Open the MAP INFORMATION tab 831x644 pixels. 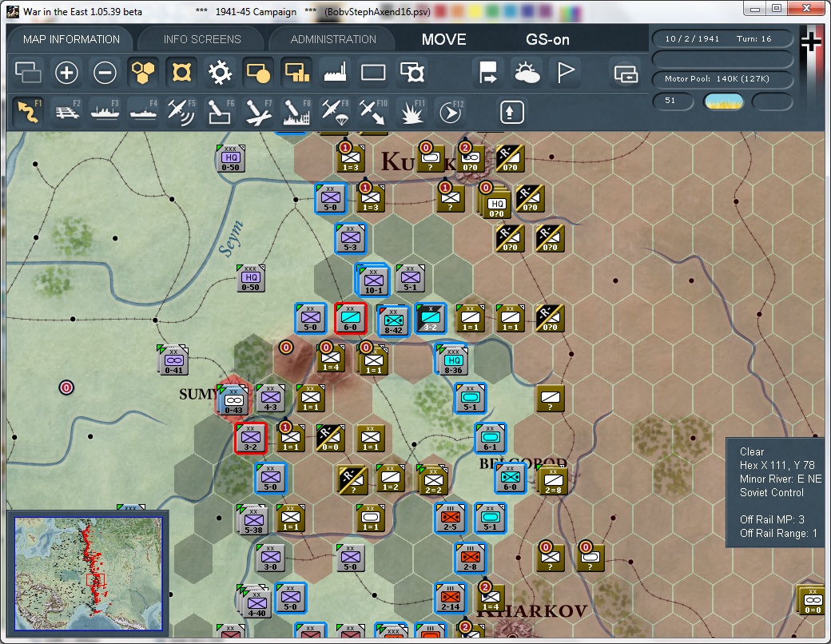(x=71, y=39)
